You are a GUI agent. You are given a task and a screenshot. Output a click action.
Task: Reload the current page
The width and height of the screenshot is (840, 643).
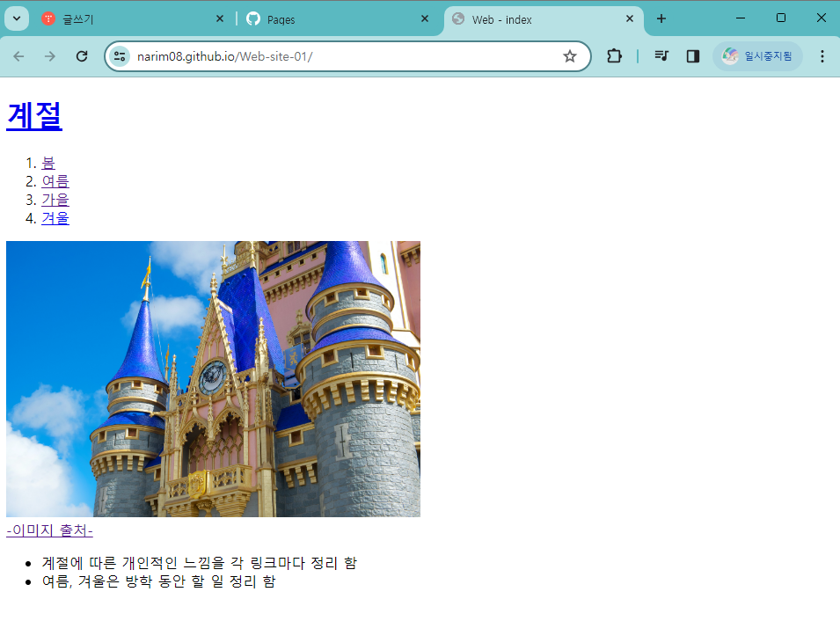82,56
